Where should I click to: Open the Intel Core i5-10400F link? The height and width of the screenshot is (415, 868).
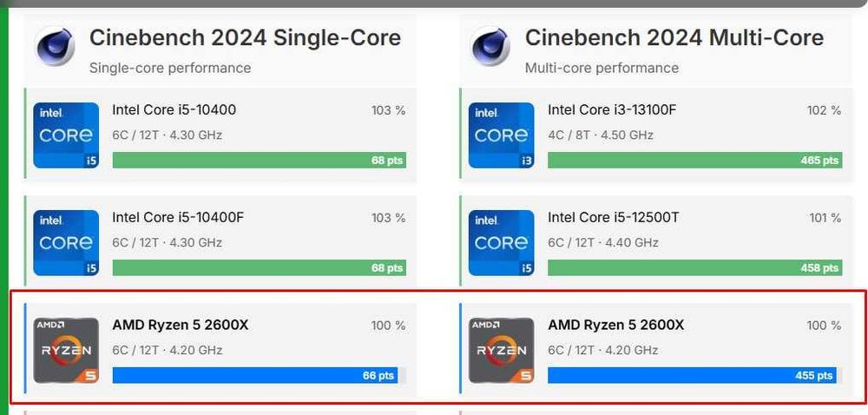pos(178,218)
